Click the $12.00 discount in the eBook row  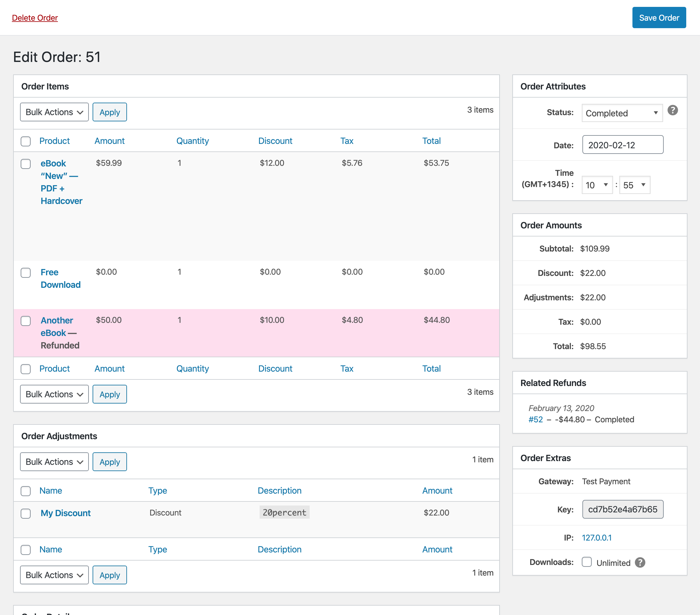(272, 163)
